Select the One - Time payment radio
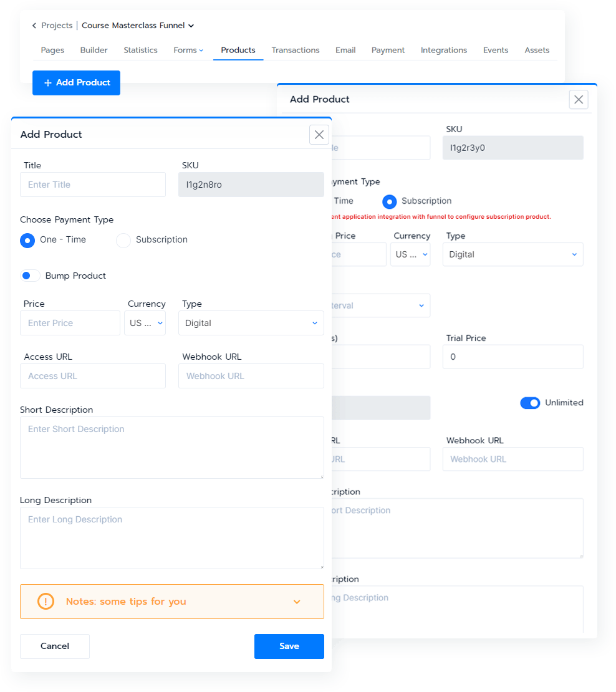Screen dimensions: 616x692 coord(27,240)
